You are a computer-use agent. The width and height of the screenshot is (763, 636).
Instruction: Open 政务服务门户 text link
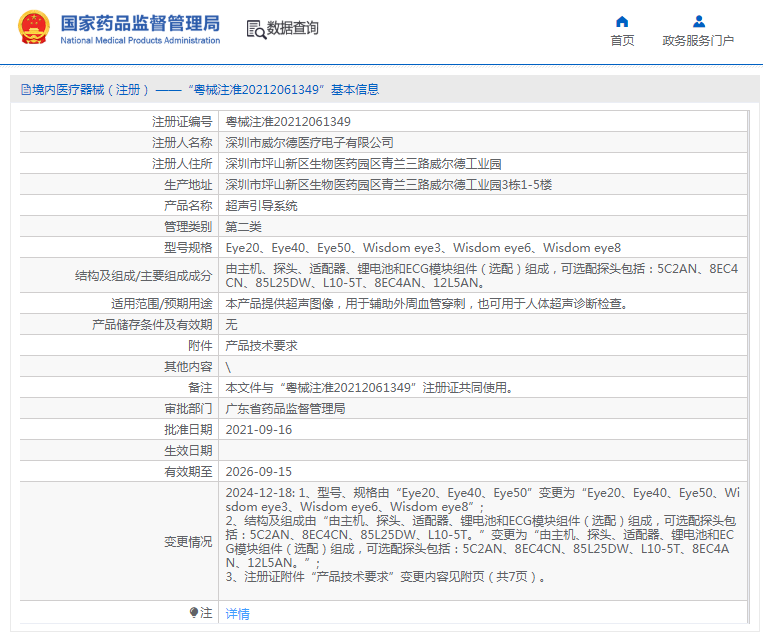pyautogui.click(x=698, y=40)
